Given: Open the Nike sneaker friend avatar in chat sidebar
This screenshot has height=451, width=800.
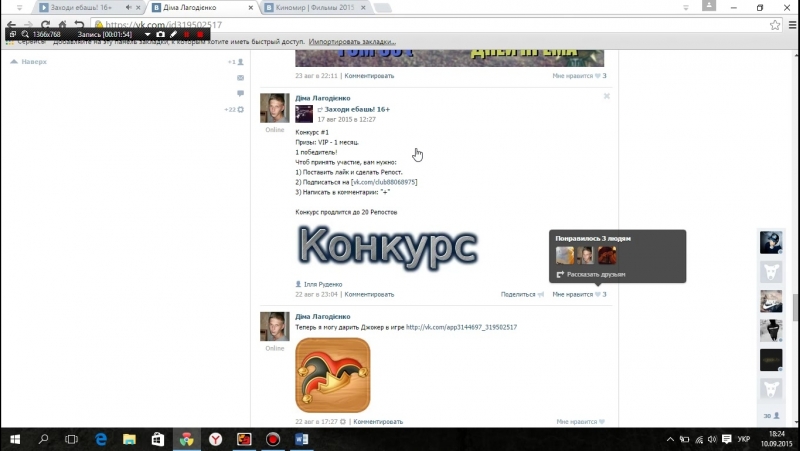Looking at the screenshot, I should click(770, 301).
